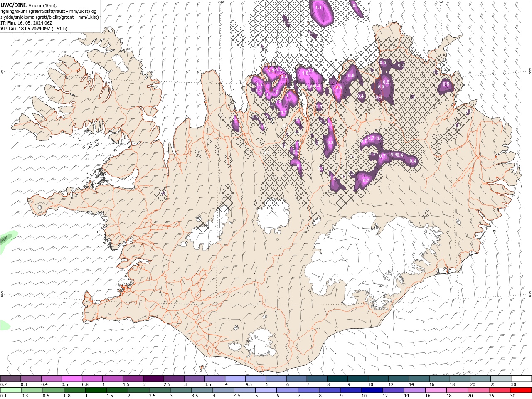Click the 'rigning/skúrir' rain legend description line
The height and width of the screenshot is (399, 532).
tap(49, 11)
